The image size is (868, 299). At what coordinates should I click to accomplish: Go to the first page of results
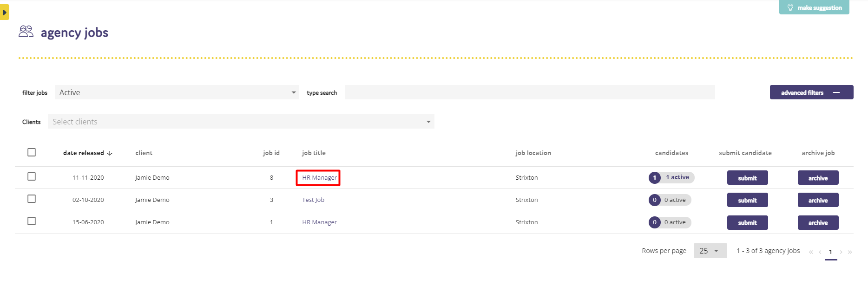[x=811, y=252]
